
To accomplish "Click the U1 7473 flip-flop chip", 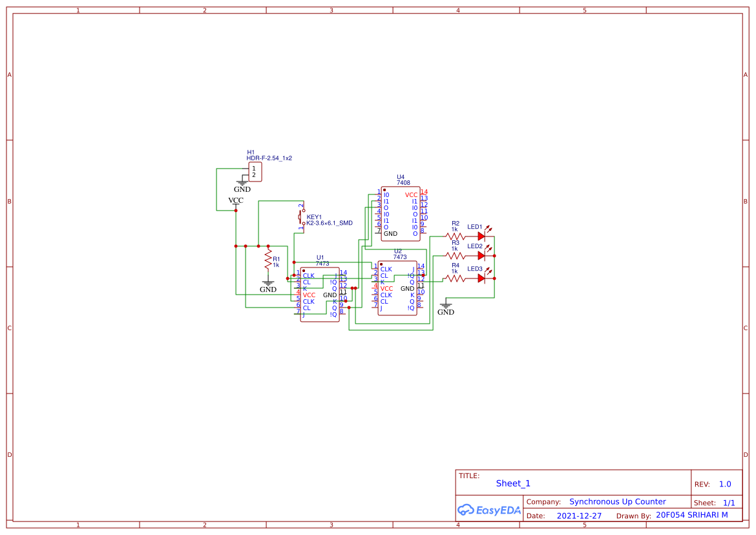I will coord(320,295).
